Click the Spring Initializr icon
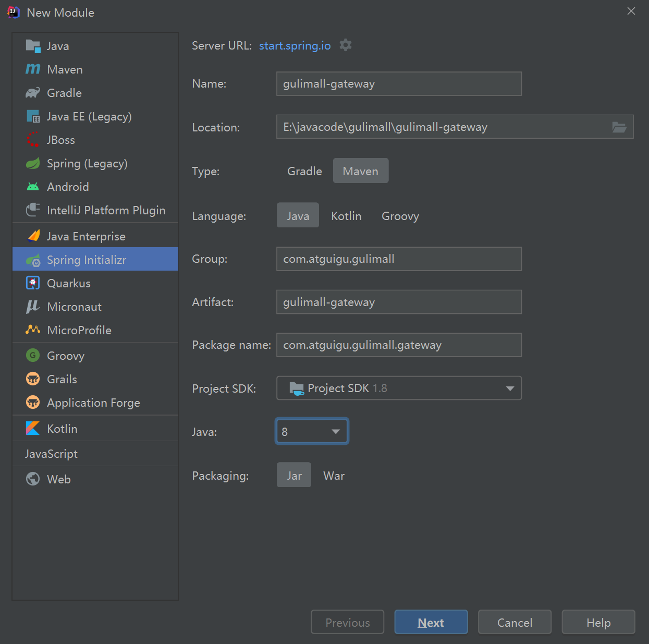The width and height of the screenshot is (649, 644). [x=33, y=260]
